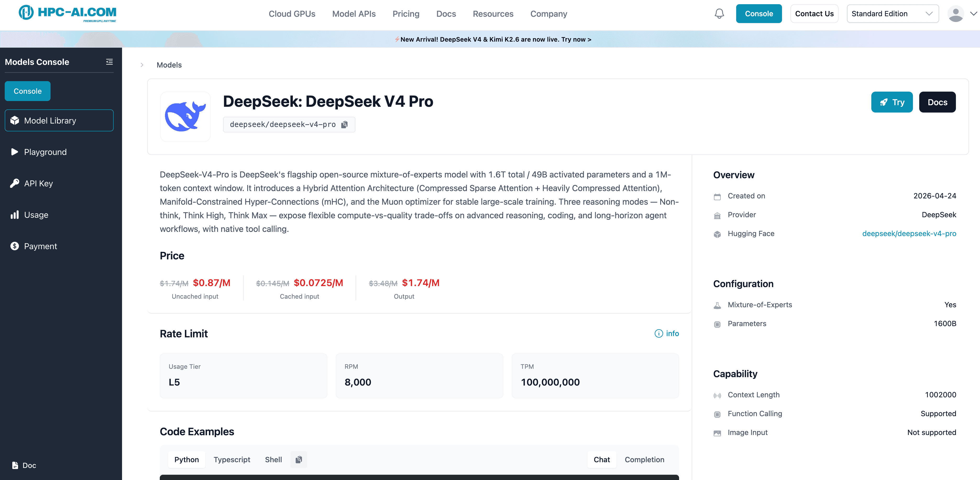Click the TPM 100,000,000 card
Viewport: 980px width, 480px height.
click(x=595, y=376)
